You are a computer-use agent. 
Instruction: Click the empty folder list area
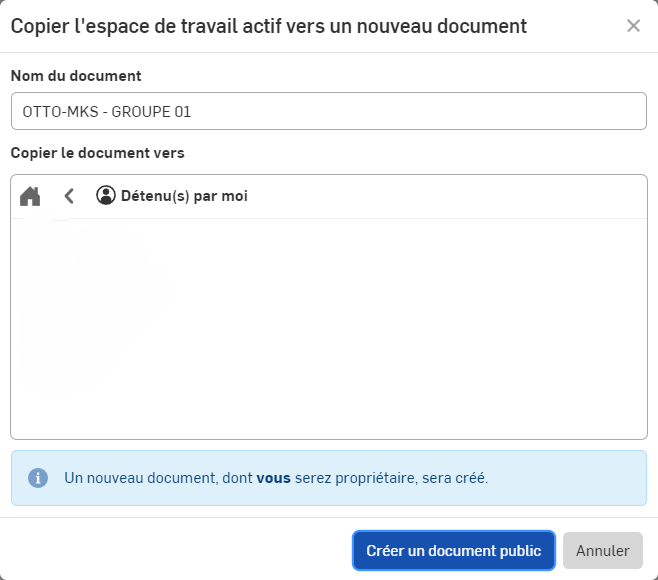click(400, 330)
